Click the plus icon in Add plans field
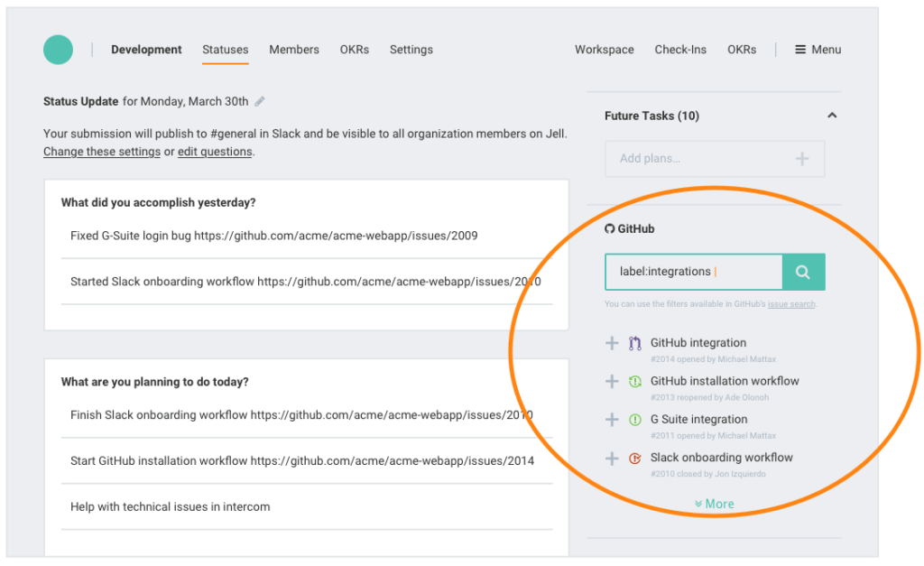This screenshot has height=566, width=924. 801,159
